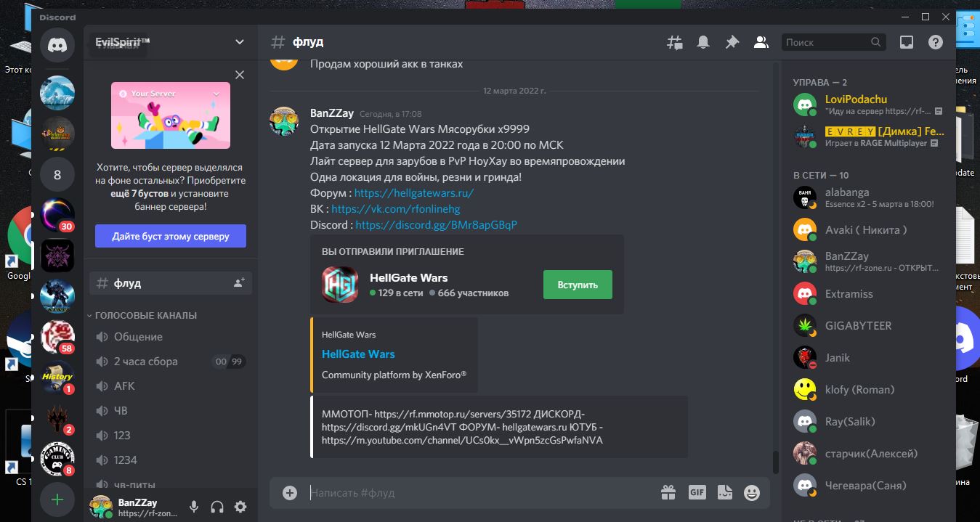Screen dimensions: 980x522
Task: Open Discord home direct messages icon
Action: coord(57,45)
